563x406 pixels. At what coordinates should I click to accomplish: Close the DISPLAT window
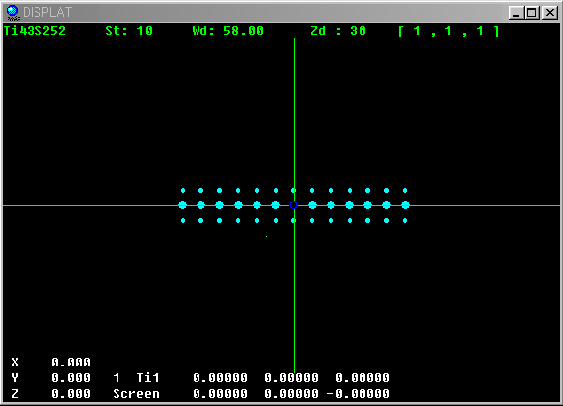click(x=550, y=13)
